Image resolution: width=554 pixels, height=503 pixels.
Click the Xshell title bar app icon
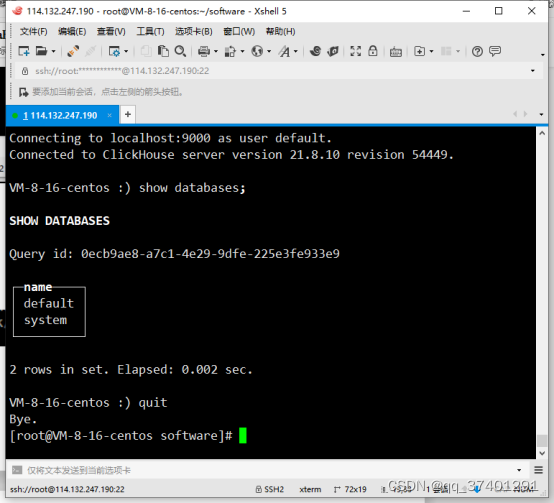17,11
